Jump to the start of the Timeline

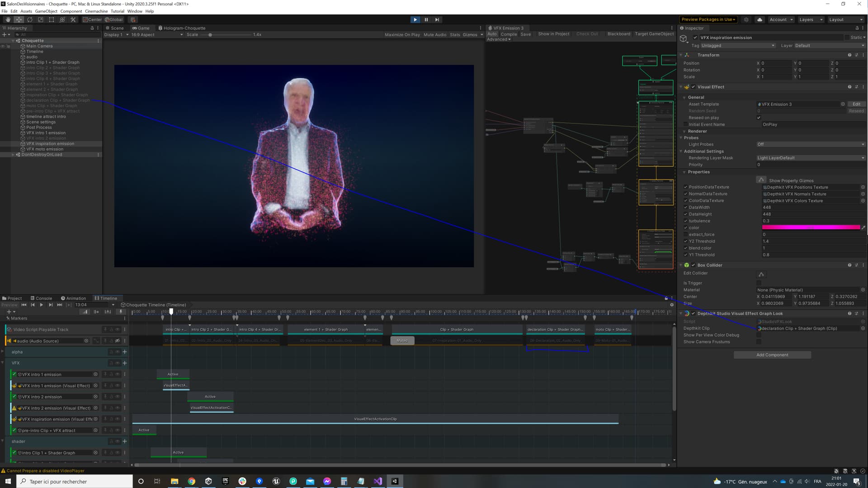click(x=24, y=305)
